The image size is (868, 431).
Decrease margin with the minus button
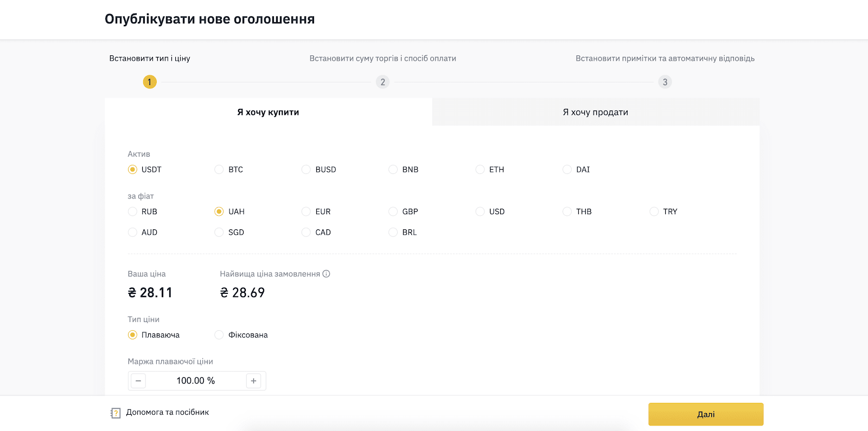[138, 381]
